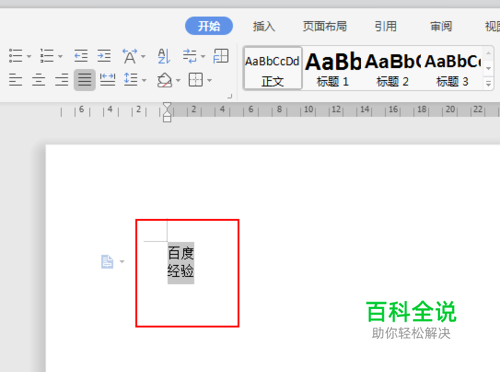Switch to the 开始 tab
500x372 pixels.
[x=209, y=26]
